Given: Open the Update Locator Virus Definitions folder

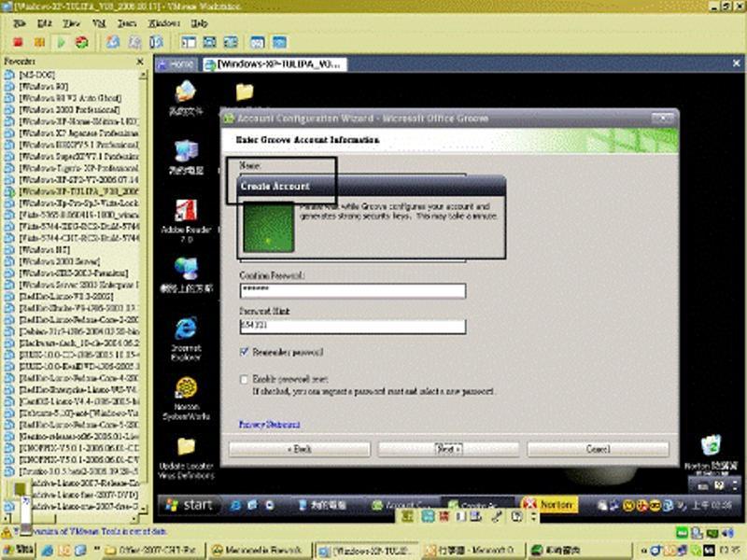Looking at the screenshot, I should (186, 457).
